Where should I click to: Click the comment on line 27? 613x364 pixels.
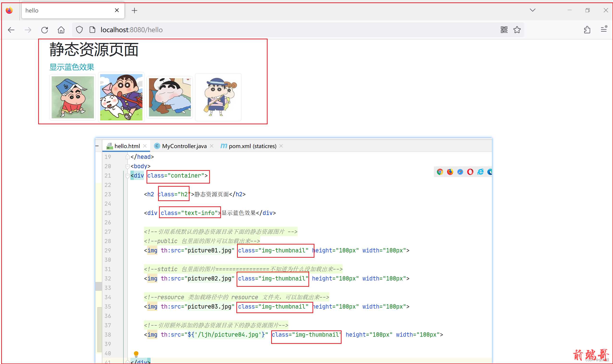pos(221,232)
